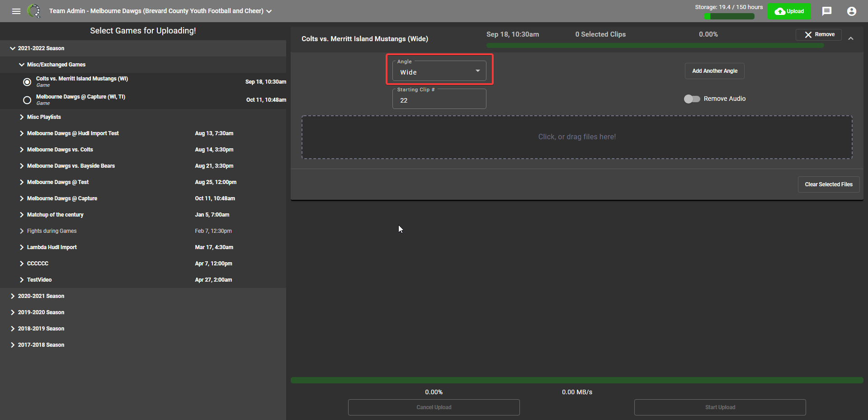The width and height of the screenshot is (868, 420).
Task: Remove the Colts vs. Merritt Island game
Action: [x=819, y=35]
